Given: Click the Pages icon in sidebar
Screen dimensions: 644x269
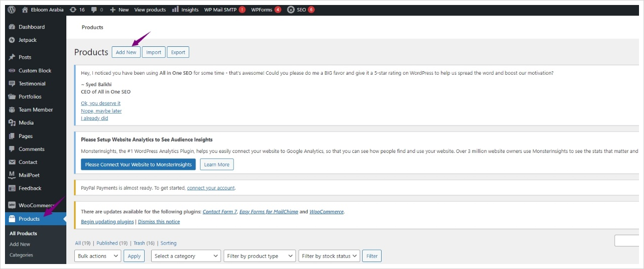Looking at the screenshot, I should click(x=12, y=136).
